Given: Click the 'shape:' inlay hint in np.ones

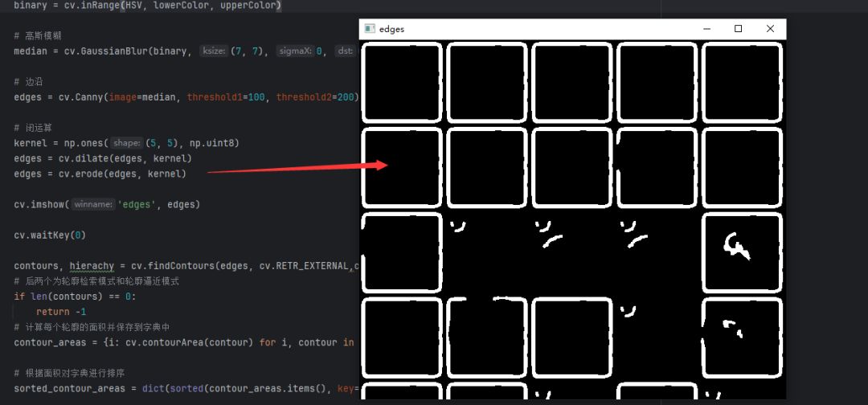Looking at the screenshot, I should [x=127, y=143].
